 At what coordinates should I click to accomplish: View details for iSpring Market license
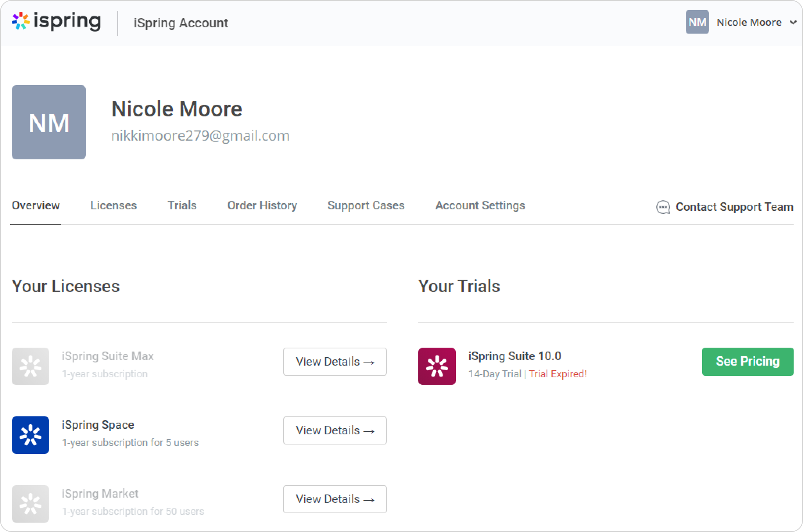335,499
